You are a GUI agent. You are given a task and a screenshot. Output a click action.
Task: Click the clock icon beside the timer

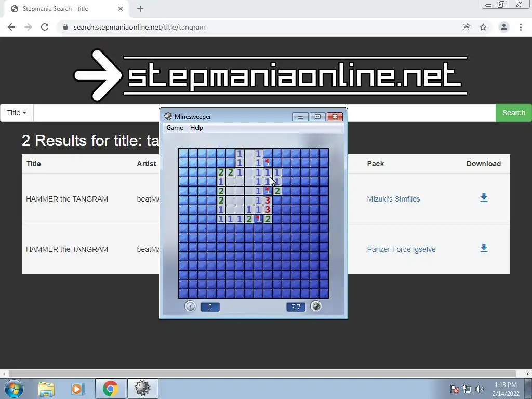[190, 307]
